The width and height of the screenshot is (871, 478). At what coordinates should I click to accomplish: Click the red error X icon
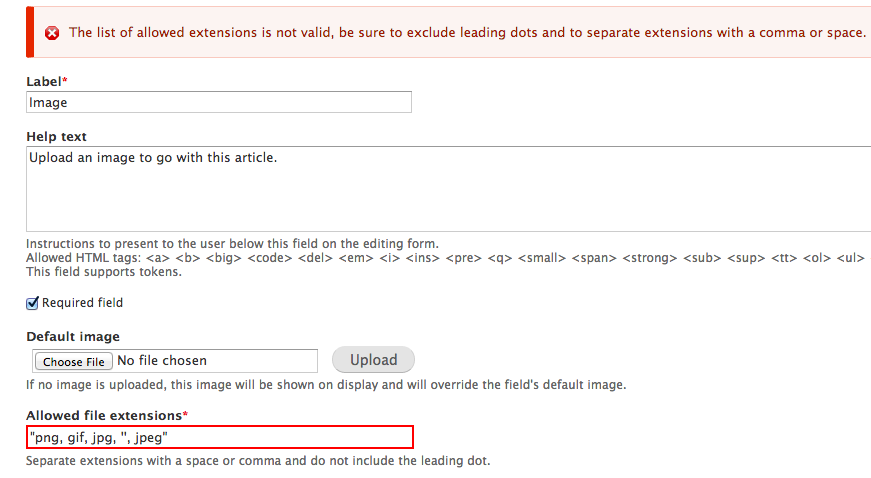click(52, 33)
